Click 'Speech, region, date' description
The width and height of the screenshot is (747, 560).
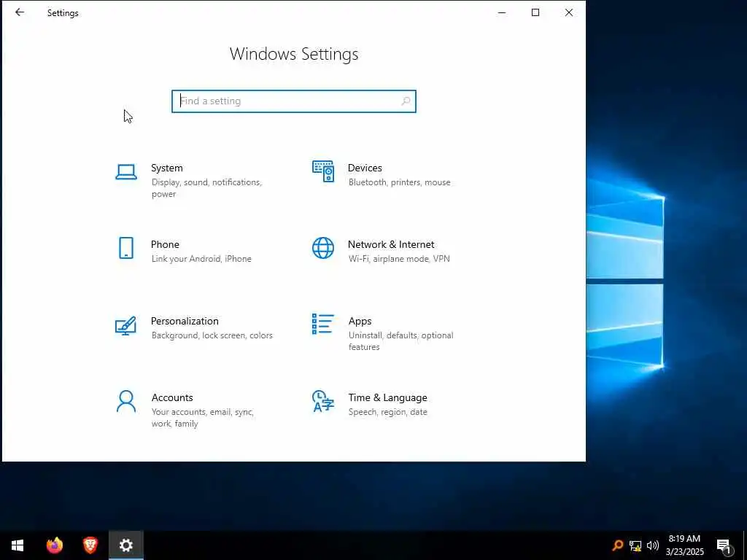pyautogui.click(x=388, y=412)
